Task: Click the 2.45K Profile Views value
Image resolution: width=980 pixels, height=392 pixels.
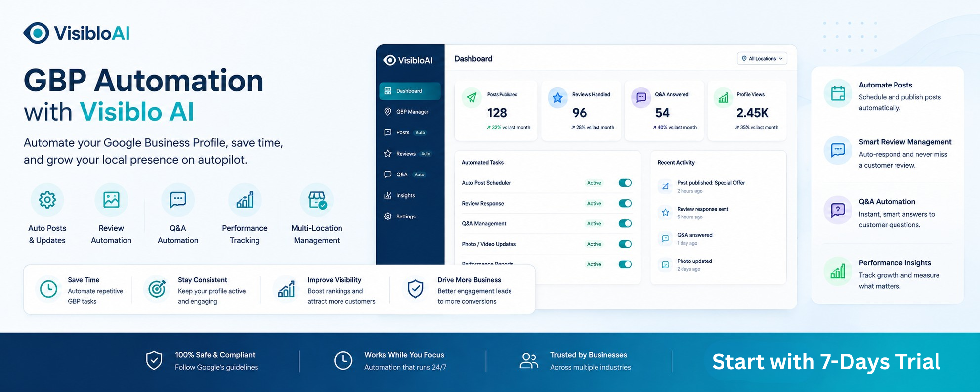Action: [753, 113]
